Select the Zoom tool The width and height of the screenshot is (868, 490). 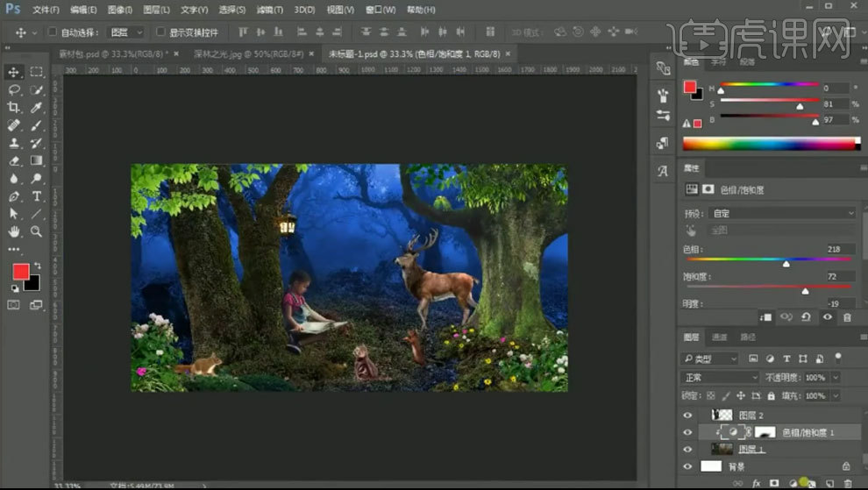(x=37, y=231)
